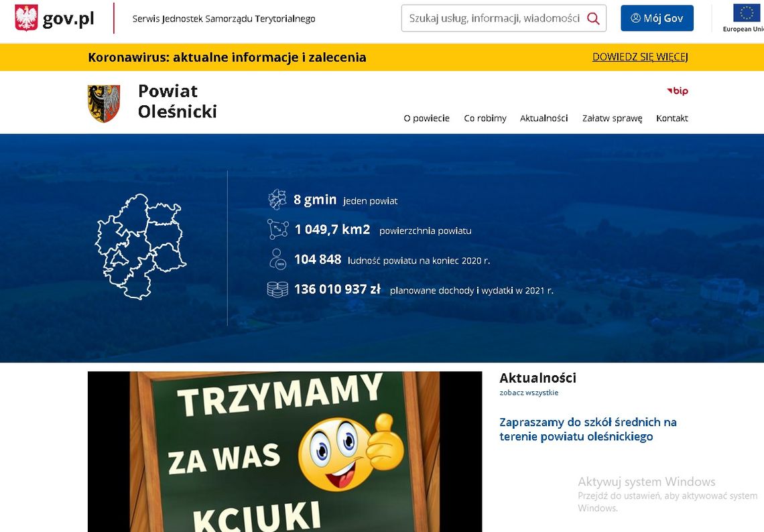Click the gov.pl eagle logo
The height and width of the screenshot is (532, 764).
pyautogui.click(x=27, y=18)
